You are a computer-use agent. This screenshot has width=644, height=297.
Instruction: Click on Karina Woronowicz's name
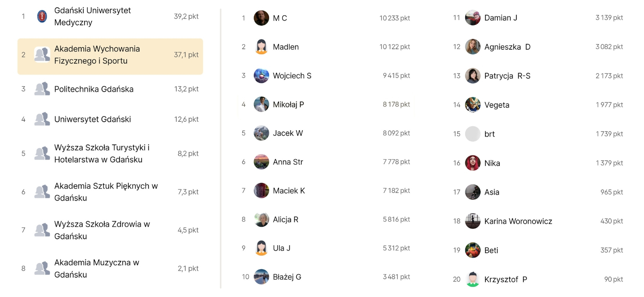coord(518,221)
